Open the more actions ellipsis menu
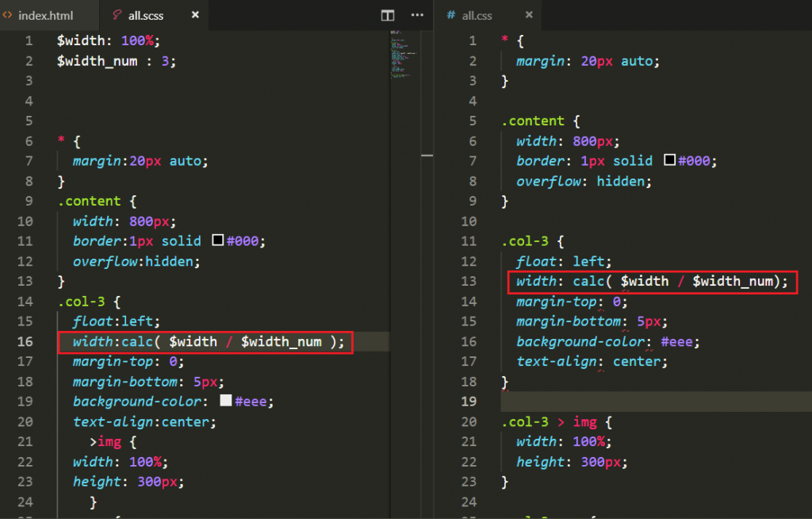Viewport: 812px width, 519px height. (x=417, y=15)
